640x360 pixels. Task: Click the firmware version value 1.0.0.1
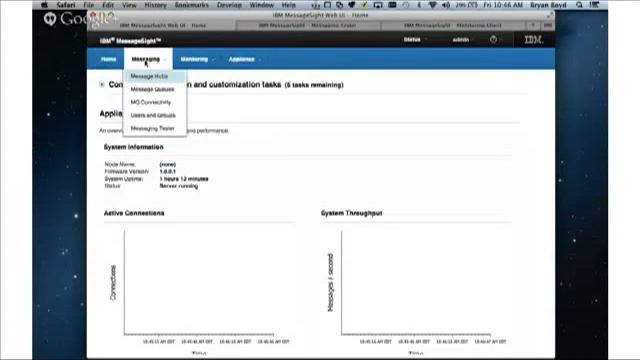tap(168, 172)
